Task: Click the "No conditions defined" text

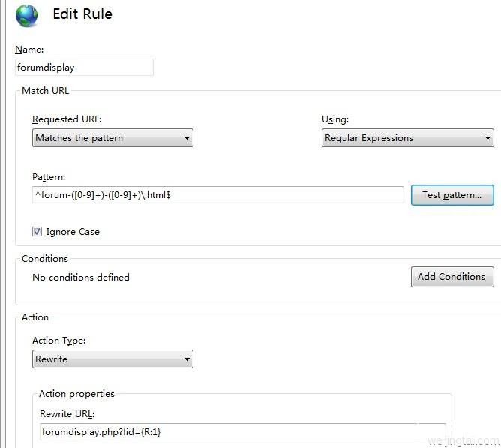Action: (x=81, y=277)
